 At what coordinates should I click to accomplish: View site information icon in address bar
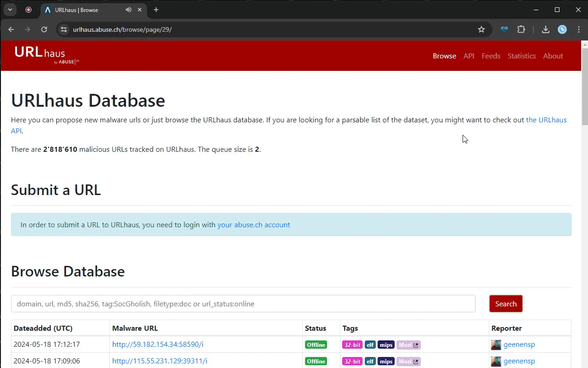click(x=64, y=29)
